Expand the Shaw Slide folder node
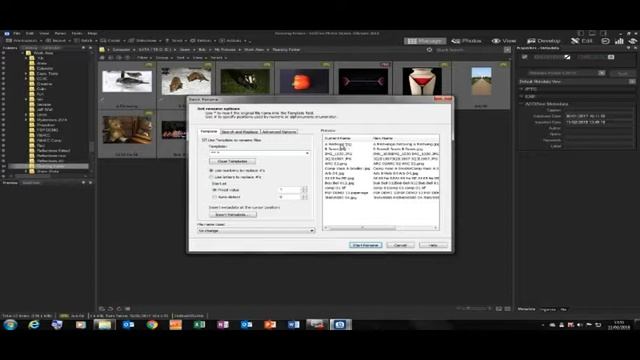640x360 pixels. coord(27,171)
